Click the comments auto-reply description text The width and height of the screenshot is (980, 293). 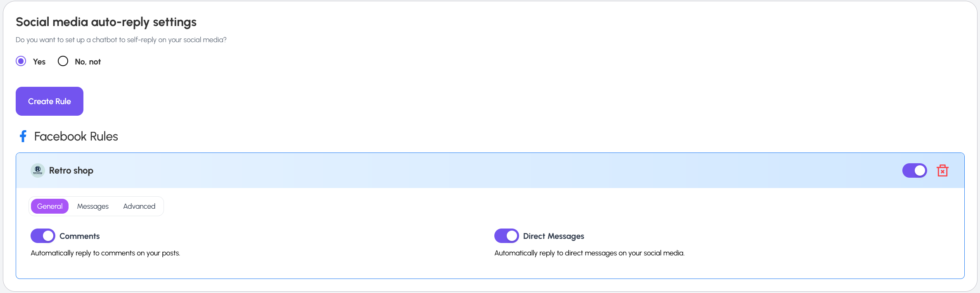(x=105, y=253)
